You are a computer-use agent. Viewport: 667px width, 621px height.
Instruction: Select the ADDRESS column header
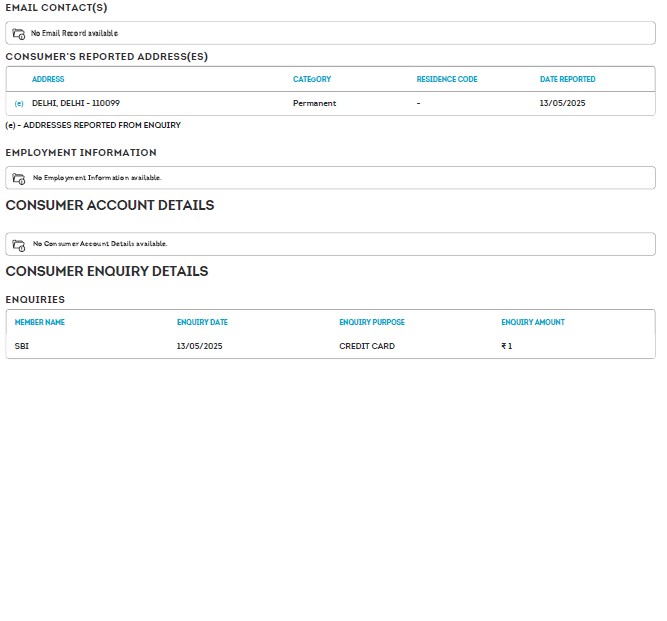[48, 79]
